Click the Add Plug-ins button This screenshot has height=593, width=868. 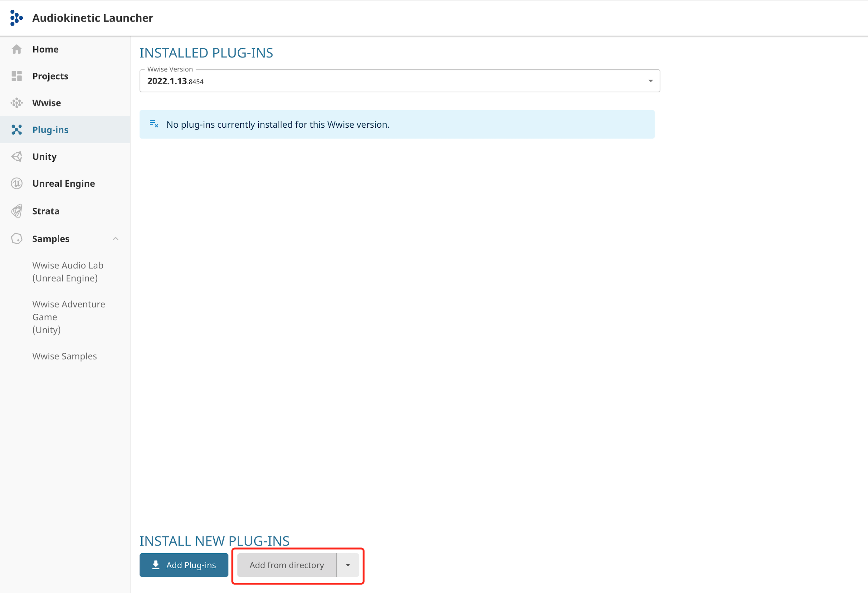(184, 565)
